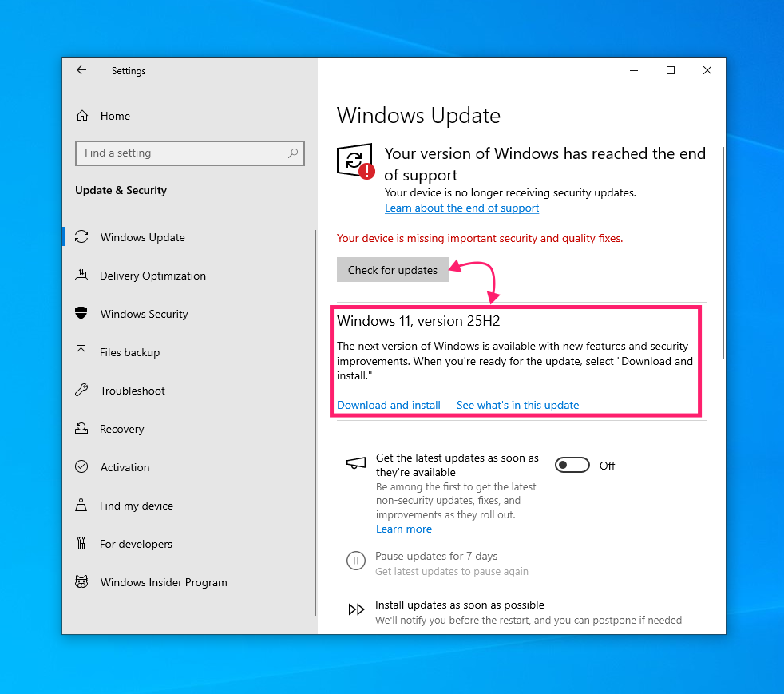Click the Troubleshoot wrench icon
The image size is (784, 694).
click(81, 390)
